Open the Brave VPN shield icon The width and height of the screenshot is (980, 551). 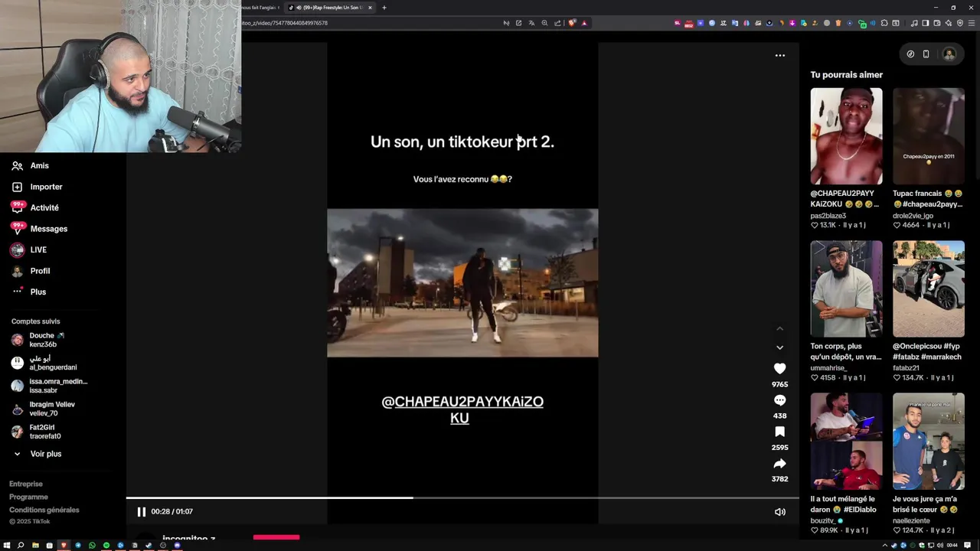click(959, 23)
